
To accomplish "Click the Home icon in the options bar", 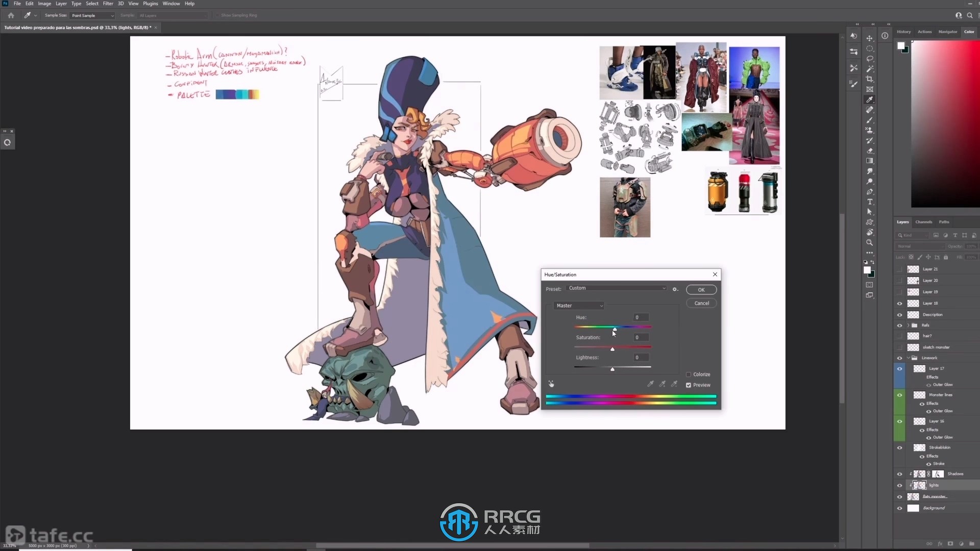I will click(11, 15).
